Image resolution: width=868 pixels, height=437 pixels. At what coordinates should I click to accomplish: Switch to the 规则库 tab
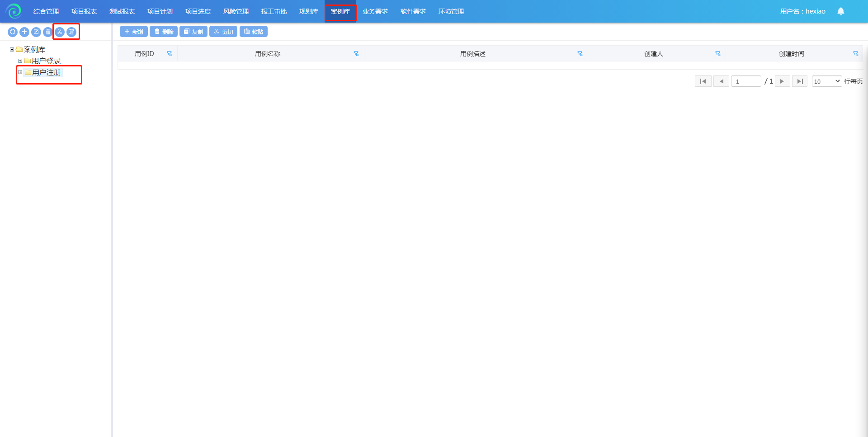point(308,11)
